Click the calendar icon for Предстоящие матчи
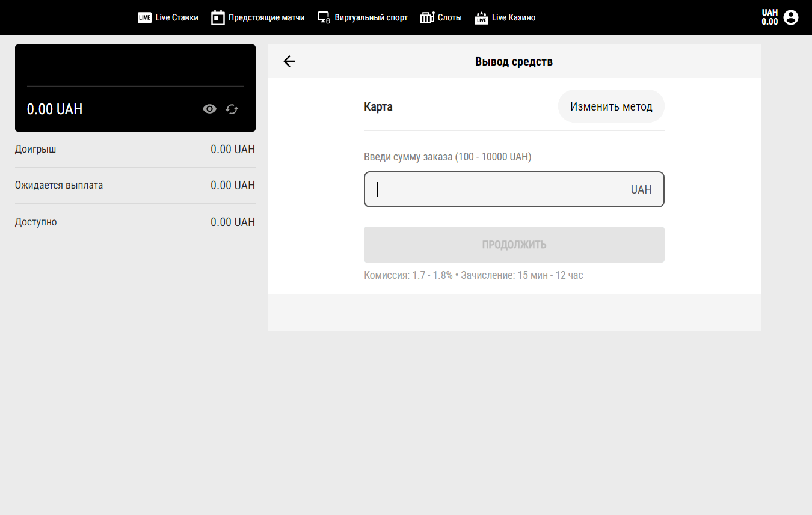 (218, 18)
